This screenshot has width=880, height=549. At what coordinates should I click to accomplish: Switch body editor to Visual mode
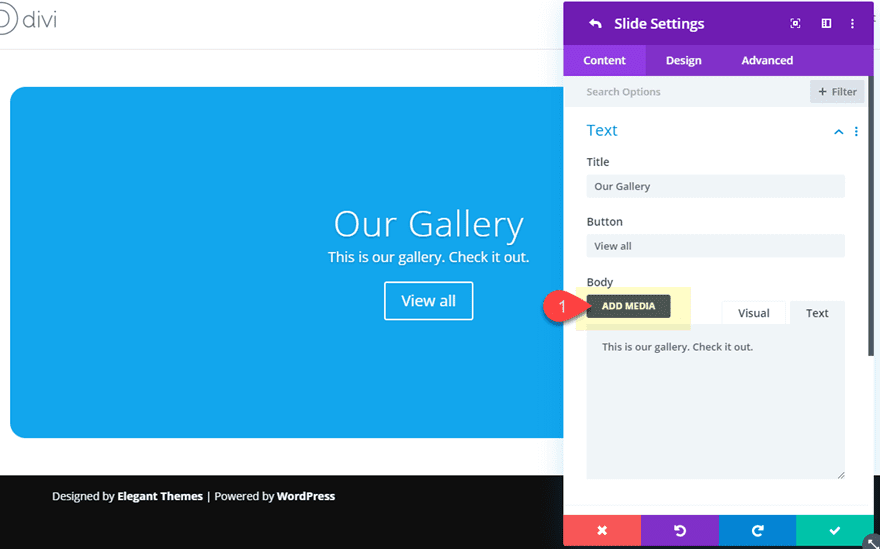click(753, 313)
